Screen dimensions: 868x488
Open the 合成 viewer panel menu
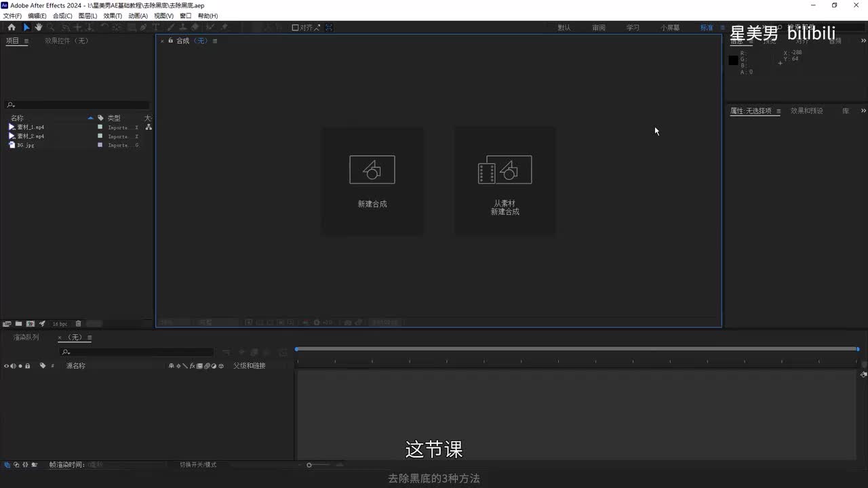coord(215,41)
